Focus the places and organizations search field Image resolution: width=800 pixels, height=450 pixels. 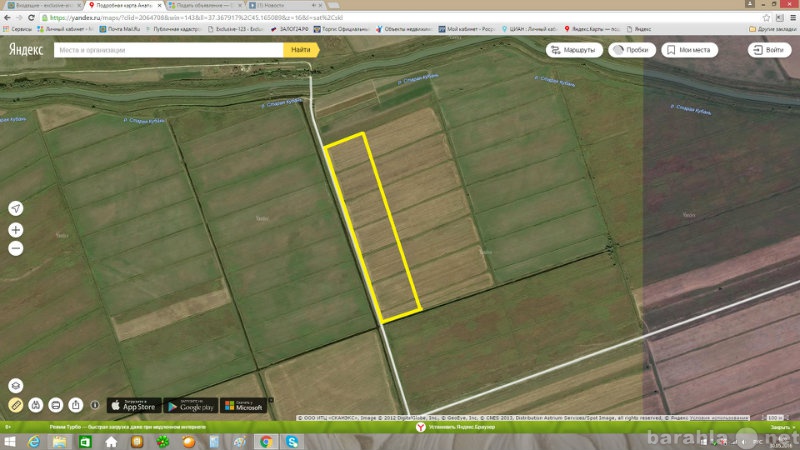click(x=168, y=50)
